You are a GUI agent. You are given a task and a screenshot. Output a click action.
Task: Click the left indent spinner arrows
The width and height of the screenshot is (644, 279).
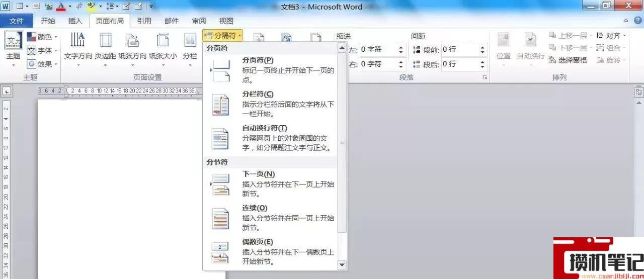[x=401, y=50]
